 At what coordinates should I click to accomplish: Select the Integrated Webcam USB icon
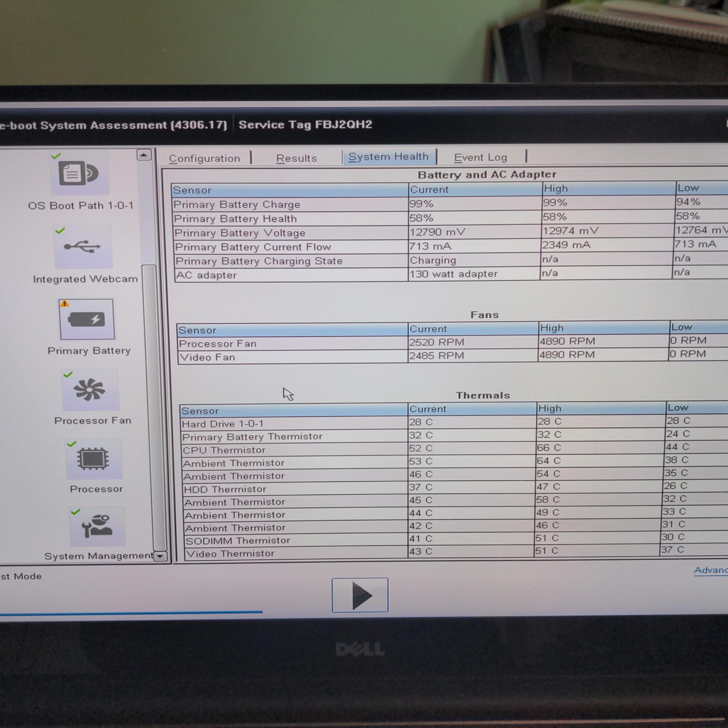(83, 247)
